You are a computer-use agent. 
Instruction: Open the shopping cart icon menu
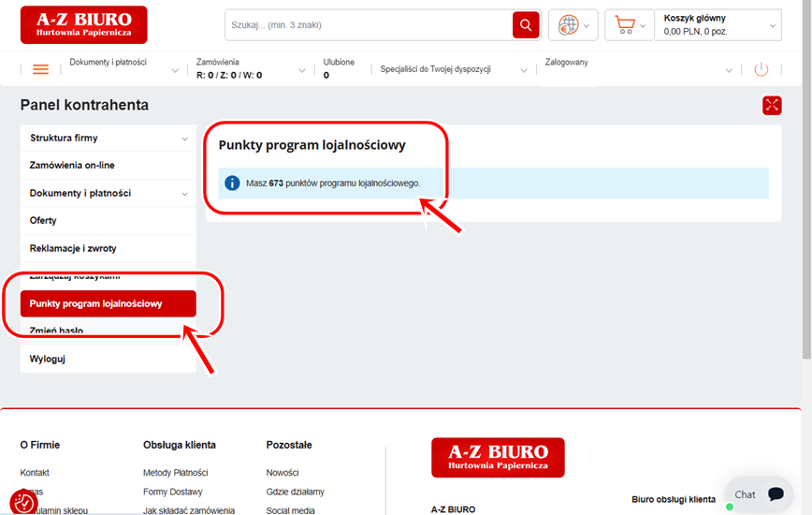pos(630,25)
